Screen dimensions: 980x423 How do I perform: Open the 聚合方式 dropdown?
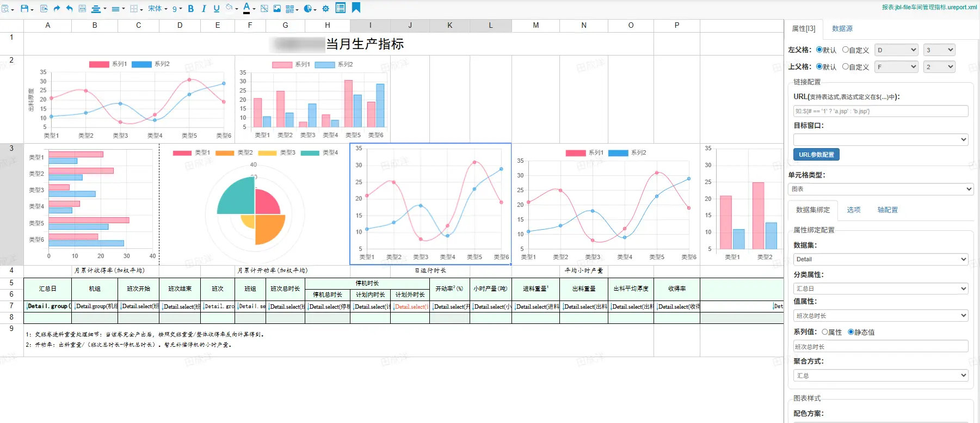[x=880, y=376]
